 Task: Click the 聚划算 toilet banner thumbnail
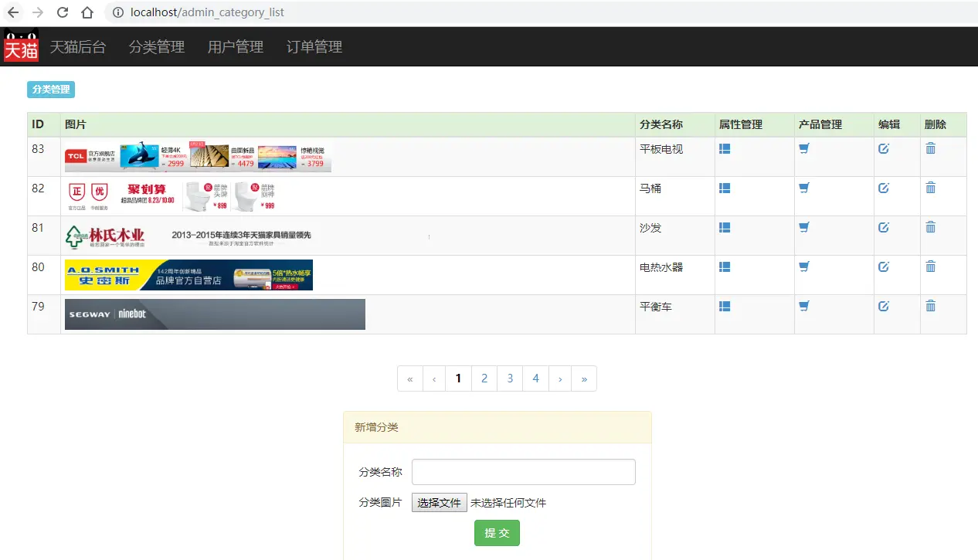coord(171,196)
